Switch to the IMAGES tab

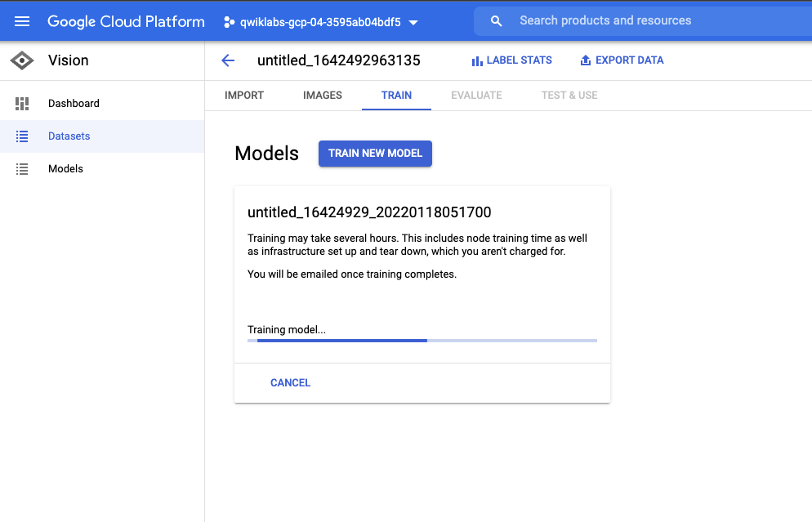point(322,96)
